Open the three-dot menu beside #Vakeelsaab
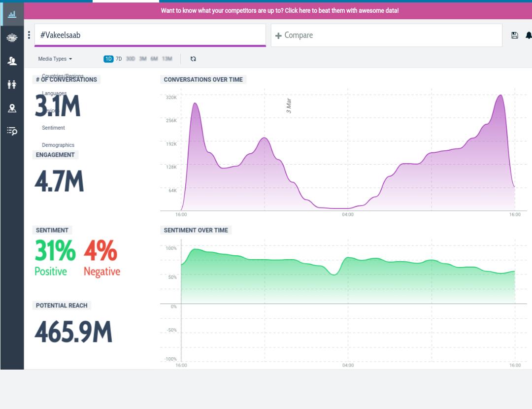The height and width of the screenshot is (409, 532). [x=29, y=35]
